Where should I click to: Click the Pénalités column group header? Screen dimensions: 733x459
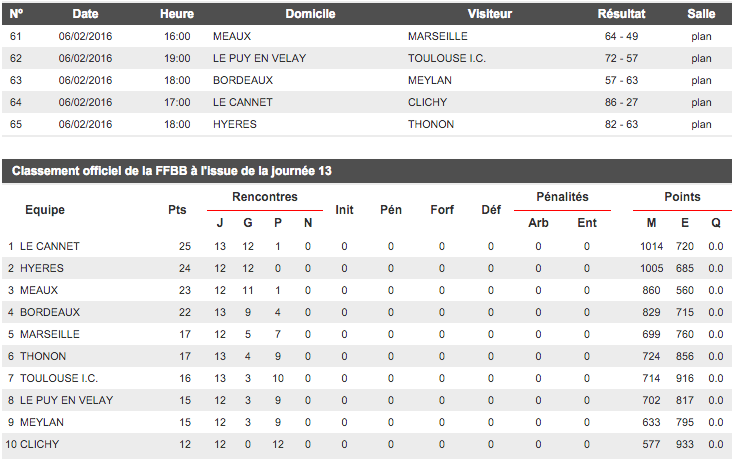pos(562,197)
